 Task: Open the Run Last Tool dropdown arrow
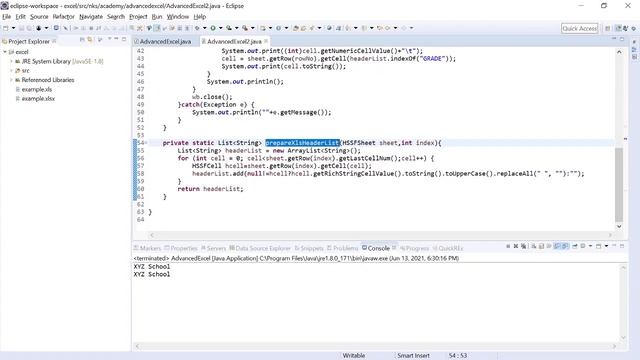pyautogui.click(x=253, y=28)
